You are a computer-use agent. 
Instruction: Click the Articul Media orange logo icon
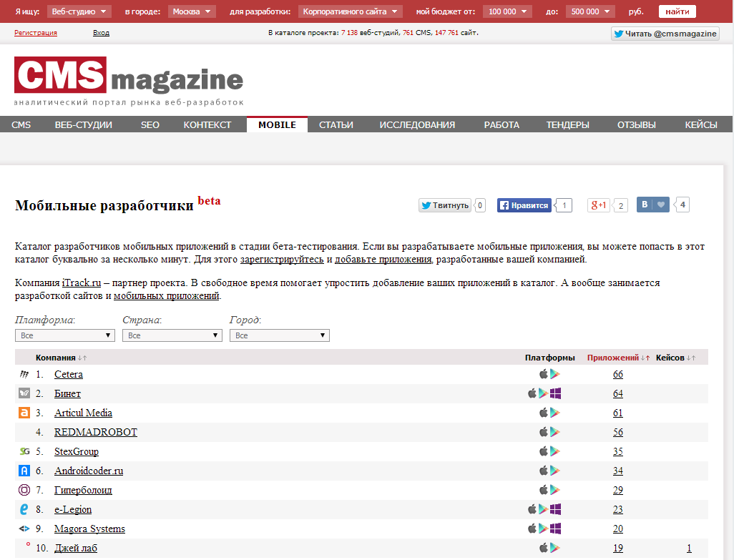(24, 413)
